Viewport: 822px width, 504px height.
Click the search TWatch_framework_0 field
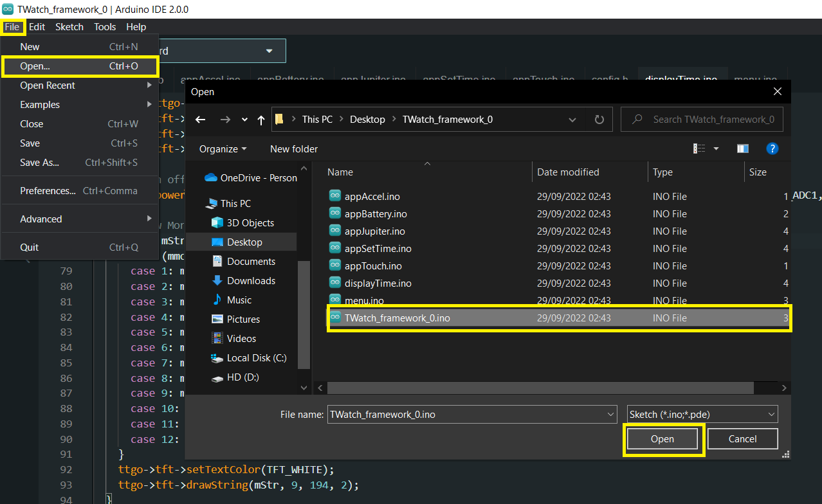point(702,120)
